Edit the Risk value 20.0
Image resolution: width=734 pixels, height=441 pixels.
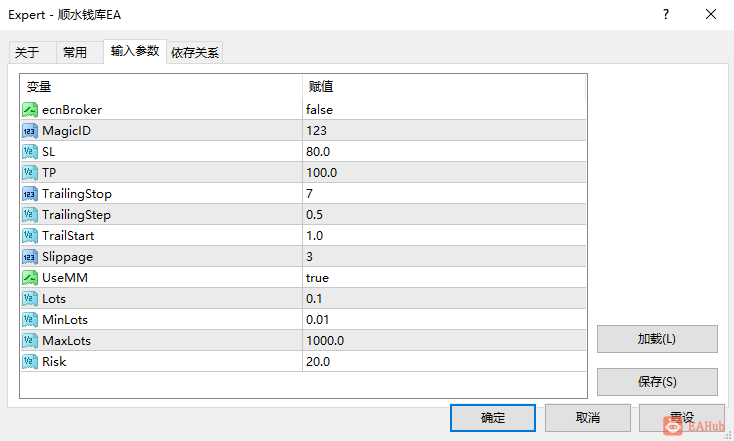[x=444, y=361]
